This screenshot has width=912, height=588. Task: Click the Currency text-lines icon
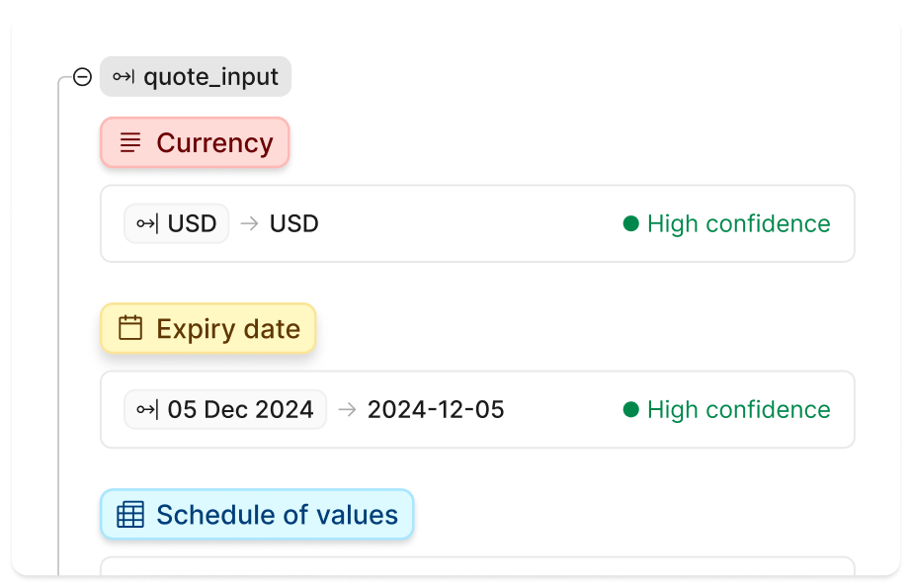coord(130,143)
